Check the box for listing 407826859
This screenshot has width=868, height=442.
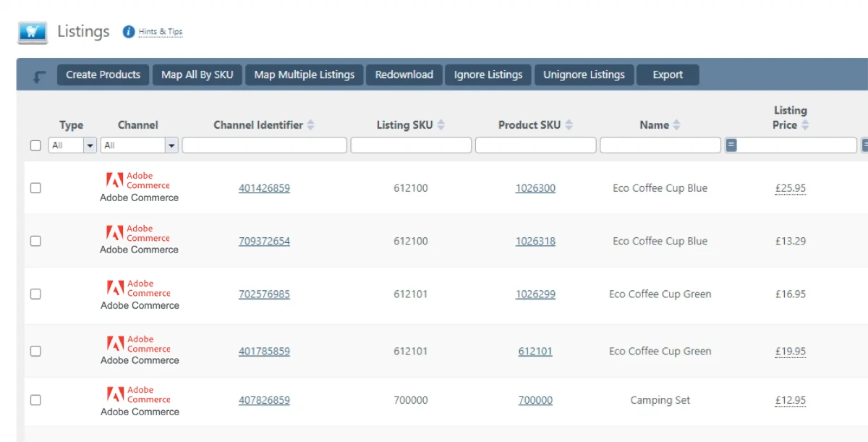click(x=35, y=400)
